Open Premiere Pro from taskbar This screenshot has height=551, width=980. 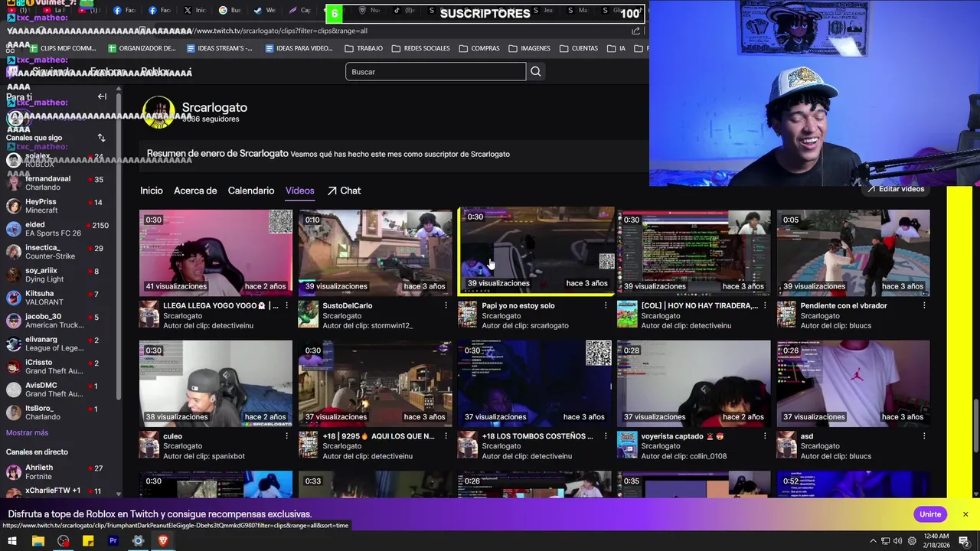(x=113, y=541)
